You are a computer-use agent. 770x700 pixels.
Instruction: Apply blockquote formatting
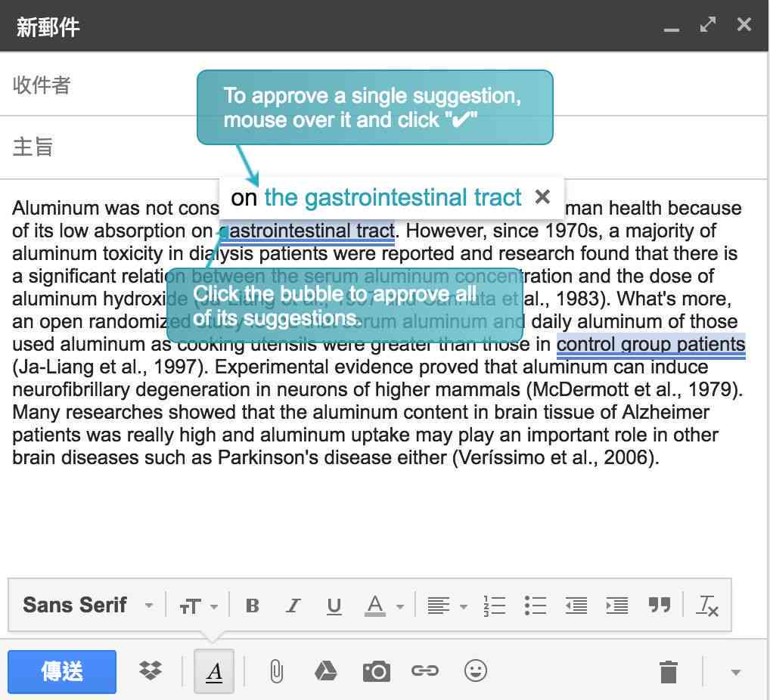pyautogui.click(x=659, y=605)
